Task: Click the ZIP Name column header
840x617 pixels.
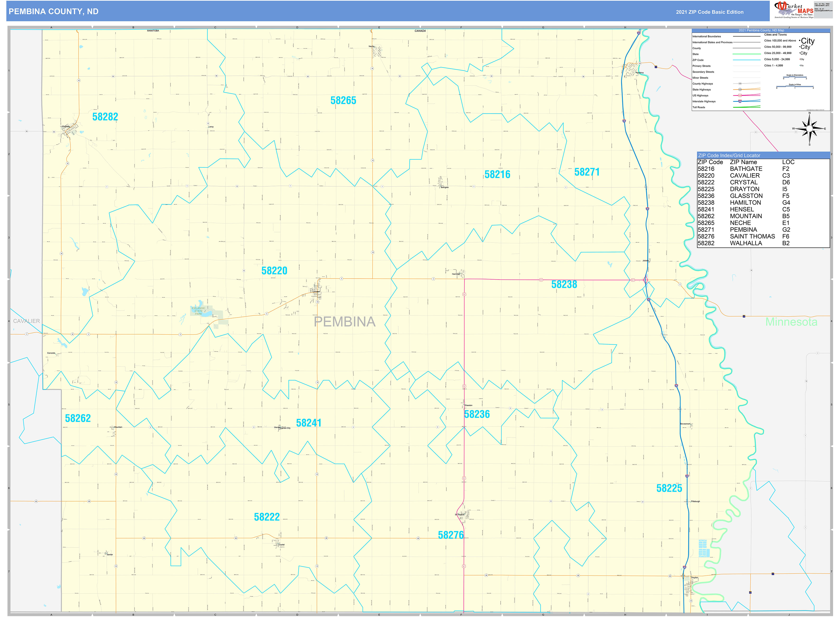Action: (x=743, y=162)
